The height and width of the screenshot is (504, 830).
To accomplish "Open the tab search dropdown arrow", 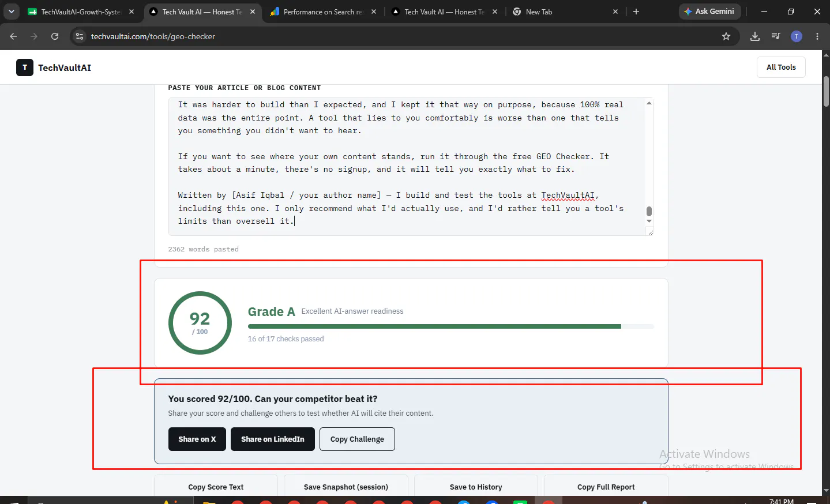I will [x=11, y=12].
